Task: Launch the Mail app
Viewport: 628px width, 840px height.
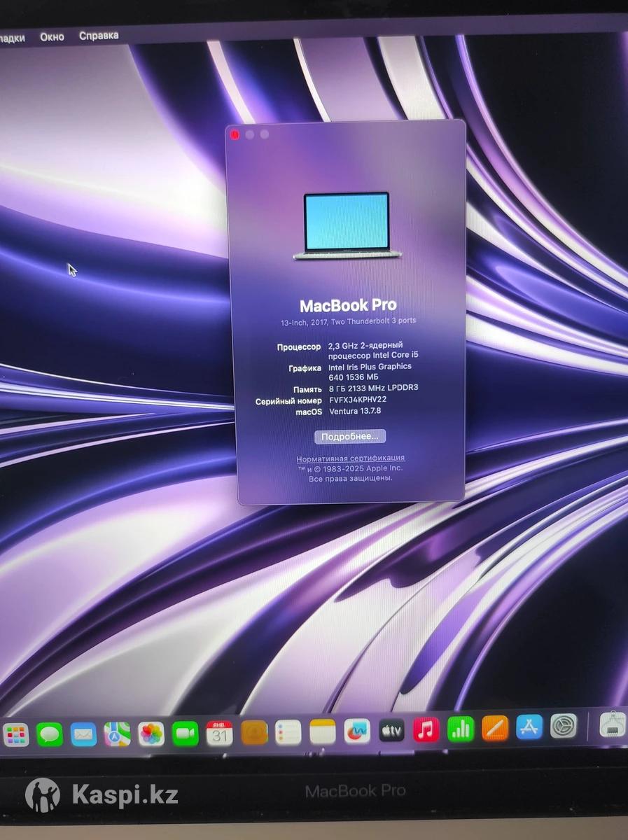Action: (x=83, y=734)
